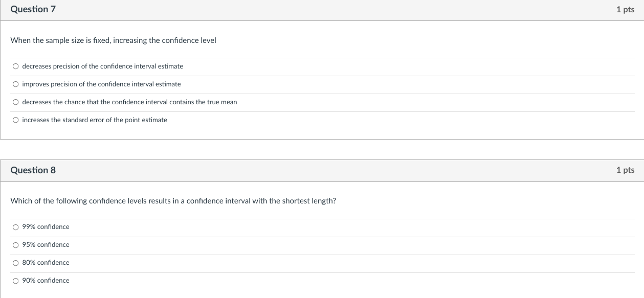Click the '80% confidence' answer label text

click(x=46, y=263)
